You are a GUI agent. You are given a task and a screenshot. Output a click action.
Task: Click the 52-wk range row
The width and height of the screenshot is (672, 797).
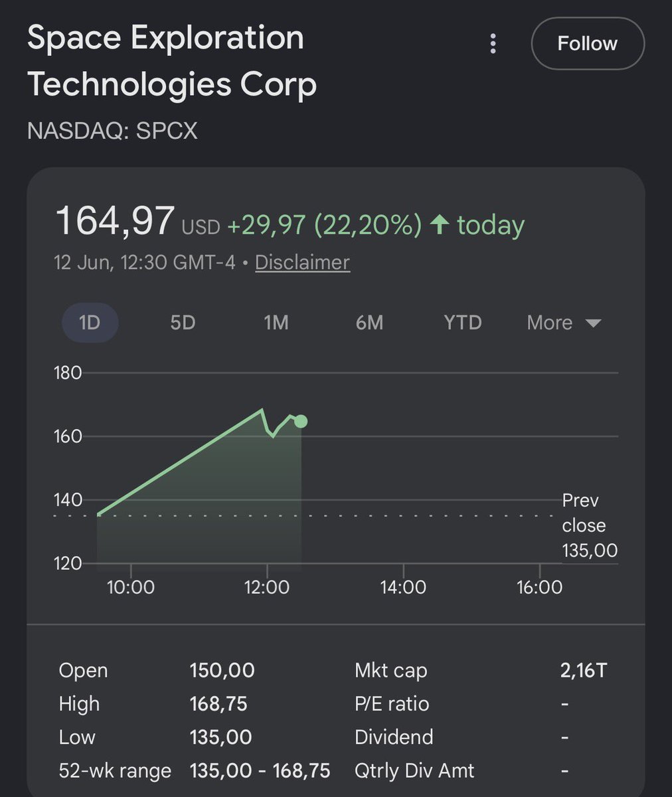pos(195,770)
